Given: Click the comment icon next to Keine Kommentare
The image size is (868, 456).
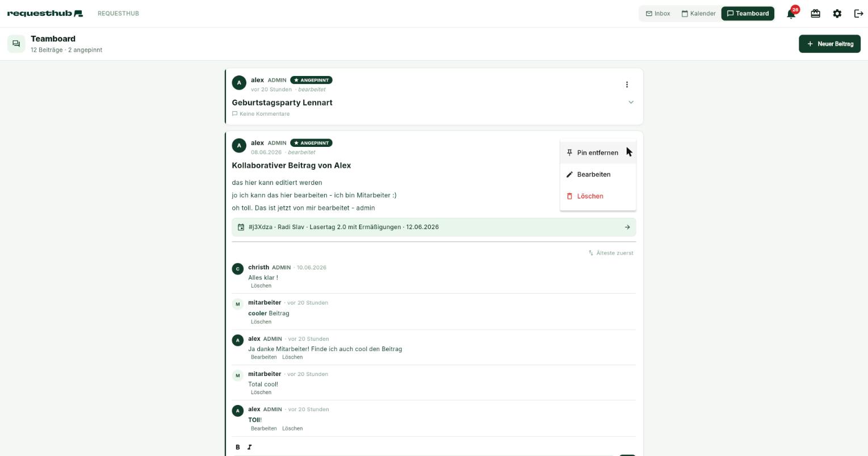Looking at the screenshot, I should click(x=234, y=113).
